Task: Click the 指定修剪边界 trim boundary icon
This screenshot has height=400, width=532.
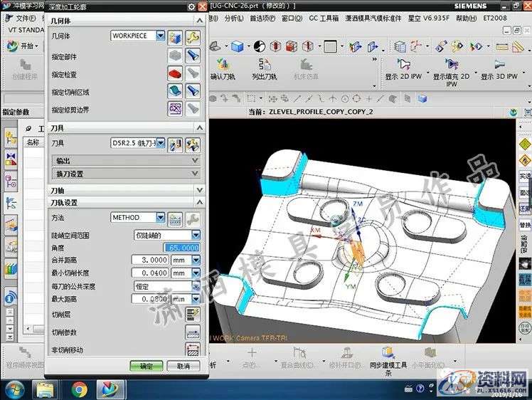Action: (176, 109)
